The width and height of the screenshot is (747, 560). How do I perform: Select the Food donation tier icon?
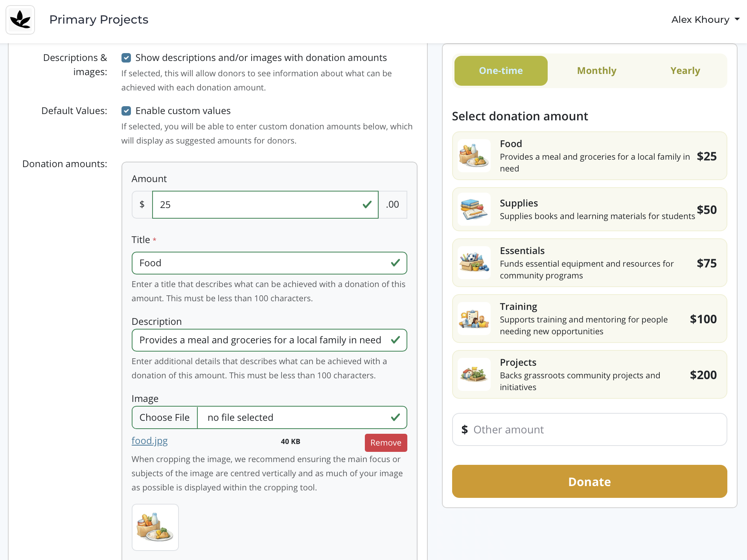[474, 156]
